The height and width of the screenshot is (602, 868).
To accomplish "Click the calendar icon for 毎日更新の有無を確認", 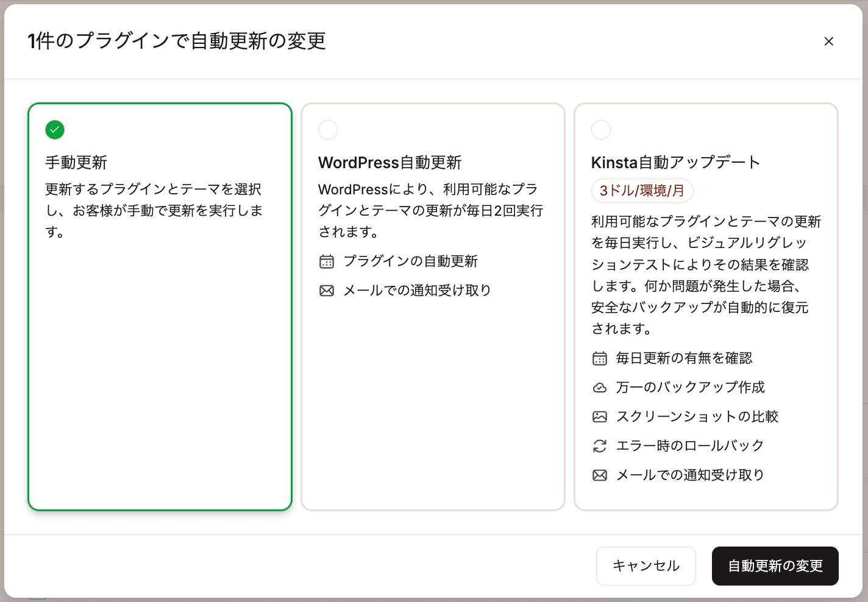I will 600,358.
